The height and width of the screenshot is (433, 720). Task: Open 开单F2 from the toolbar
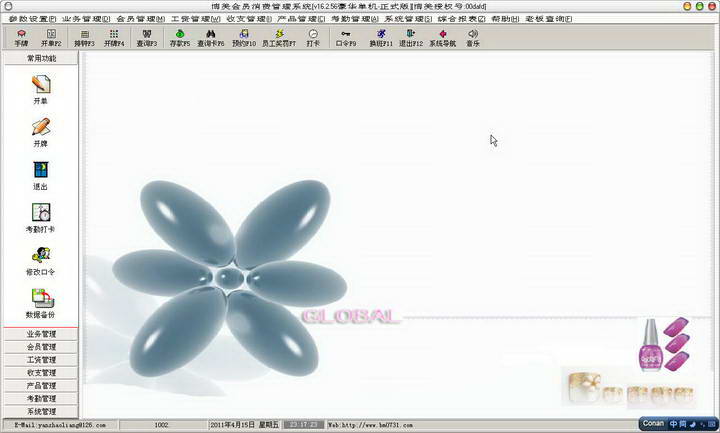(x=51, y=38)
